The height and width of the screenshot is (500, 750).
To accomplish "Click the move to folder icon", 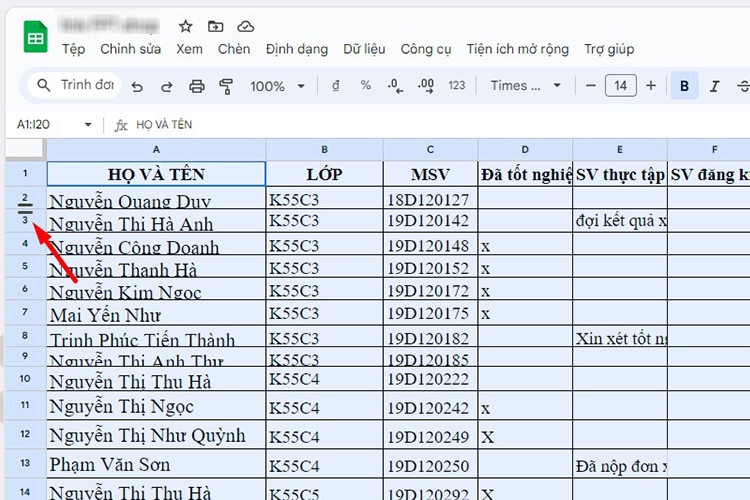I will click(215, 26).
